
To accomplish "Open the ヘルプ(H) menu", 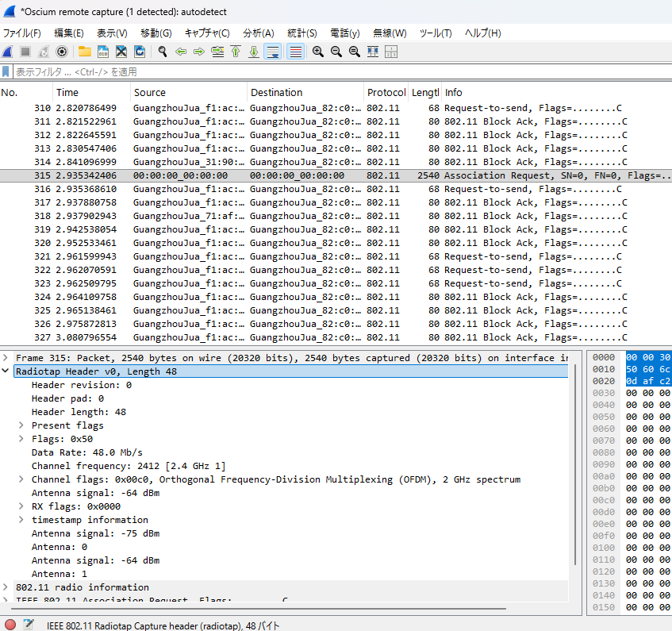I will point(483,33).
